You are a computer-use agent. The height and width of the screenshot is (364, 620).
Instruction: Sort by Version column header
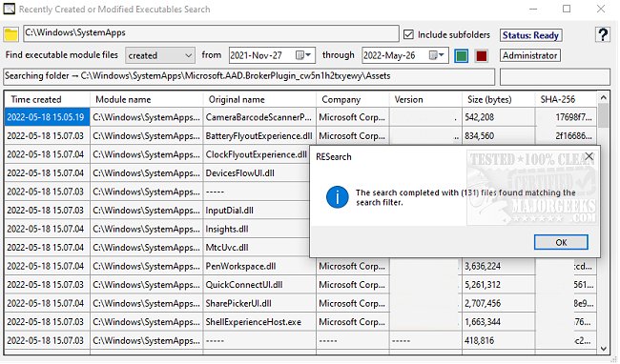coord(425,99)
